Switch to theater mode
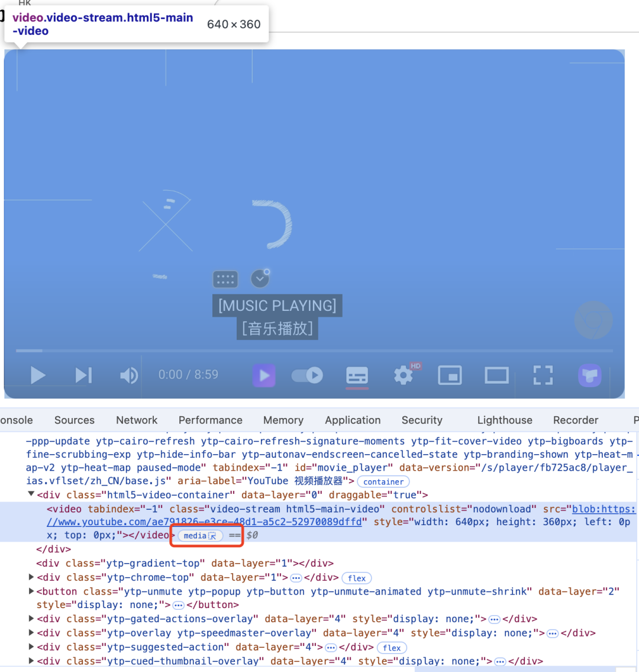This screenshot has width=639, height=672. [497, 375]
